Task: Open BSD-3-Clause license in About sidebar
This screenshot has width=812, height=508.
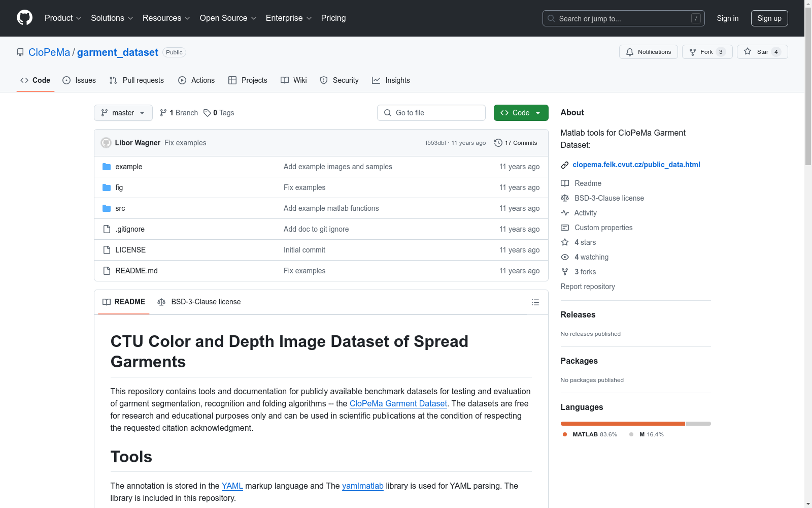Action: 602,198
